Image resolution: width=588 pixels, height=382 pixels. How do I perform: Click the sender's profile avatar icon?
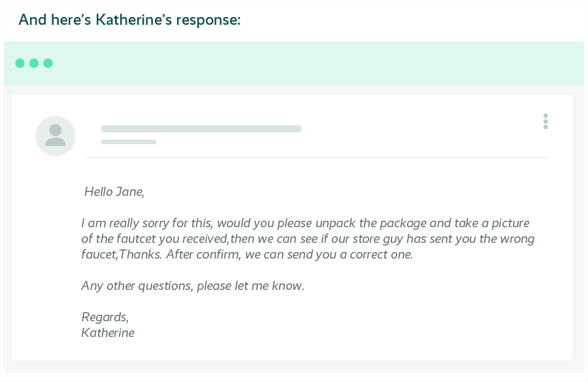(56, 136)
